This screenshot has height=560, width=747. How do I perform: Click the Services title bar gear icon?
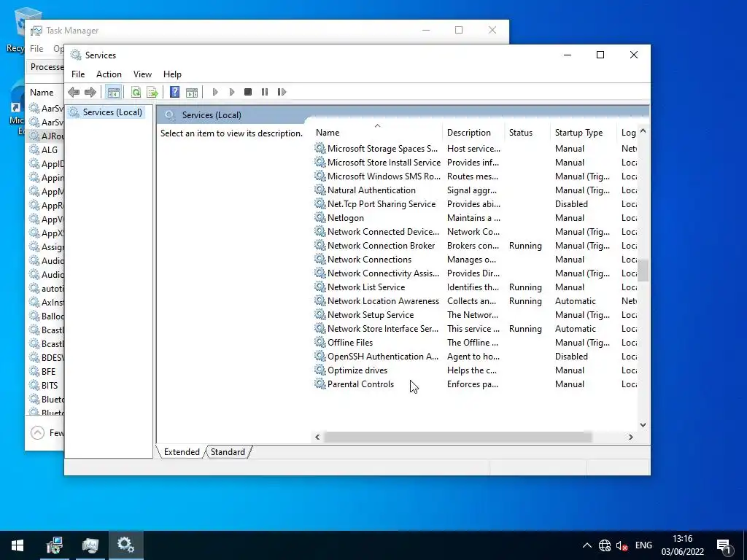pyautogui.click(x=76, y=55)
